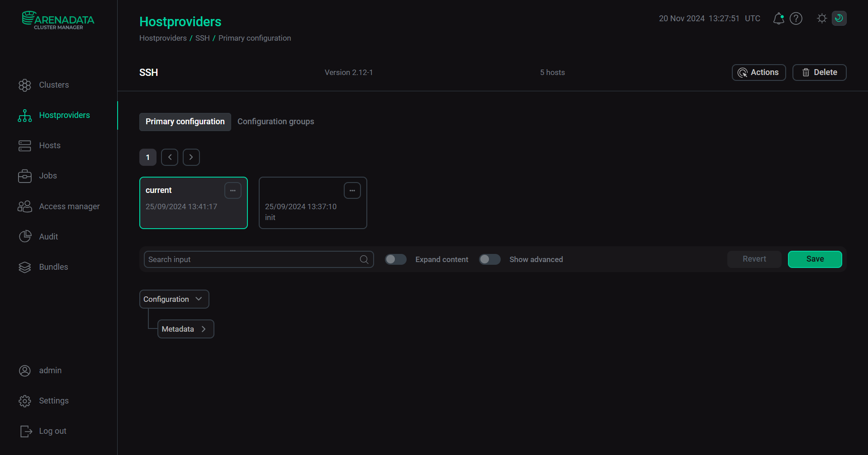The image size is (868, 455).
Task: Focus the Search input field
Action: (259, 259)
